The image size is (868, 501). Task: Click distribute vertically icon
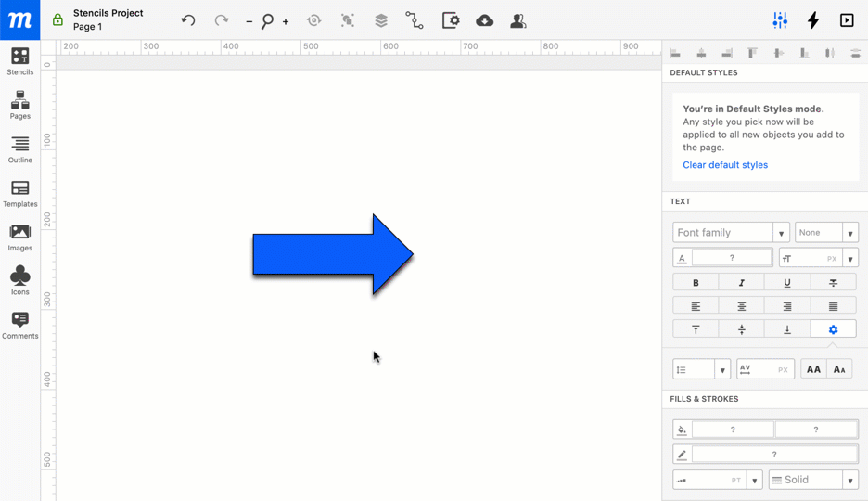coord(855,53)
